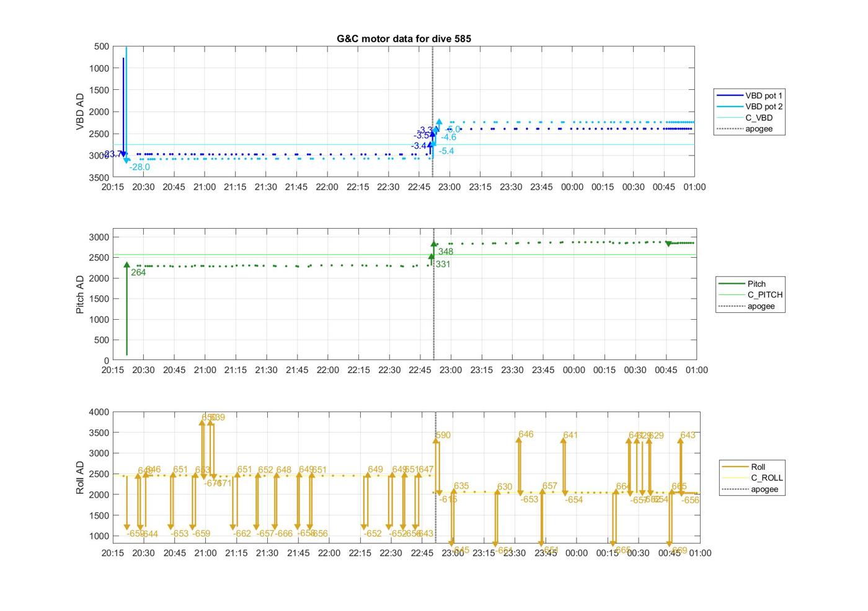Click the '00:00' tick on Pitch x-axis

coord(573,370)
